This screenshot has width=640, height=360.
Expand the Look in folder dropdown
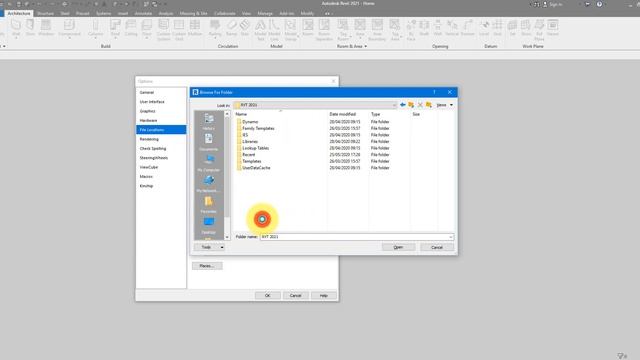(394, 105)
